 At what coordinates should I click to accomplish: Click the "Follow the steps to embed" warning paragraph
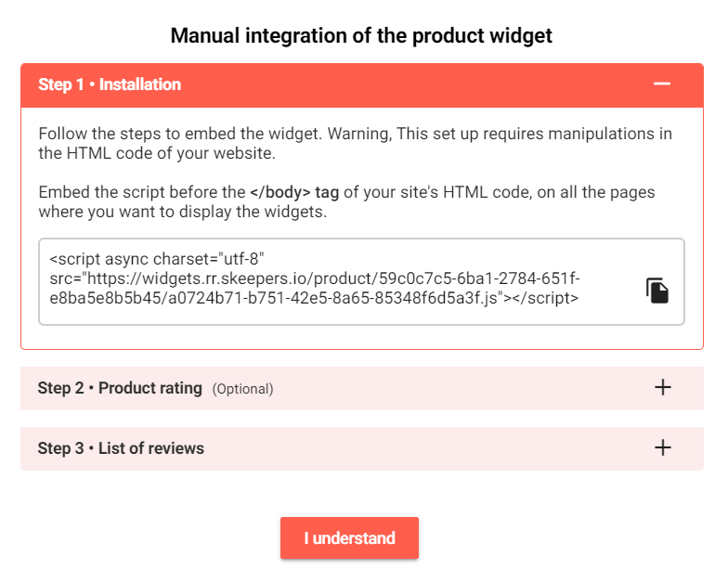(x=355, y=143)
